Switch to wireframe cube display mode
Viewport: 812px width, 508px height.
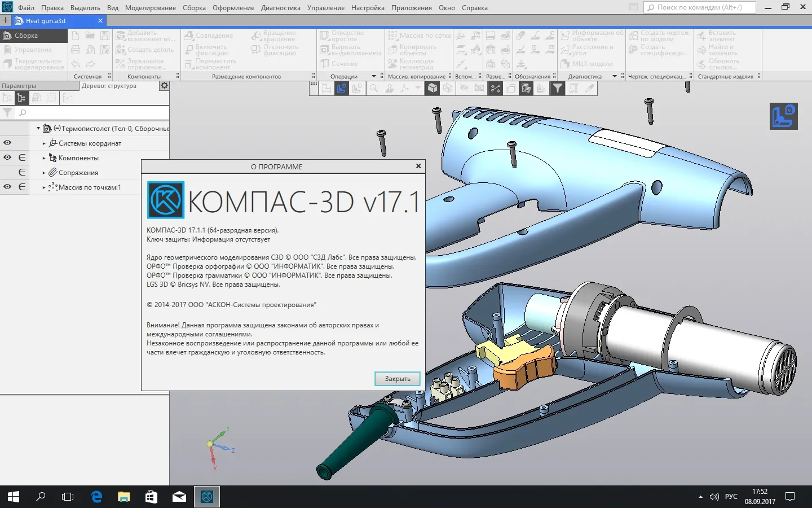tap(448, 88)
